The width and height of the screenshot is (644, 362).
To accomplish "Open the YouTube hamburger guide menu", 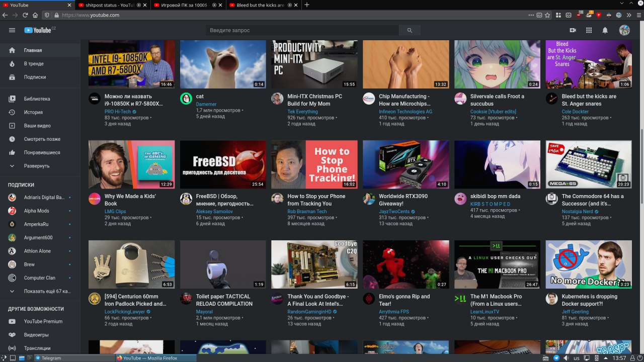I will click(12, 30).
